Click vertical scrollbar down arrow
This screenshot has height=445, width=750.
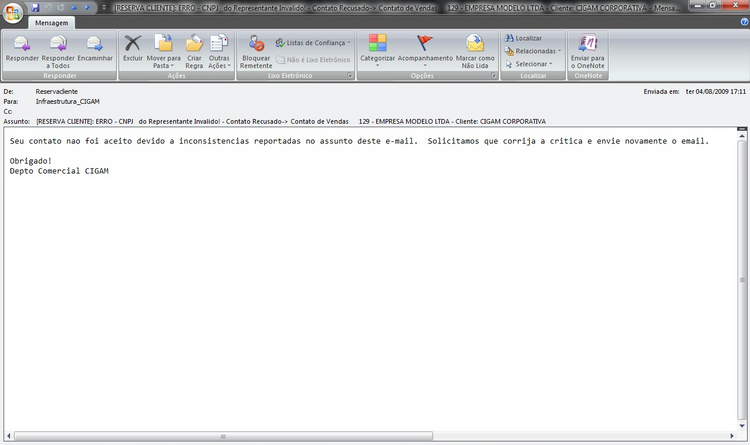point(742,425)
